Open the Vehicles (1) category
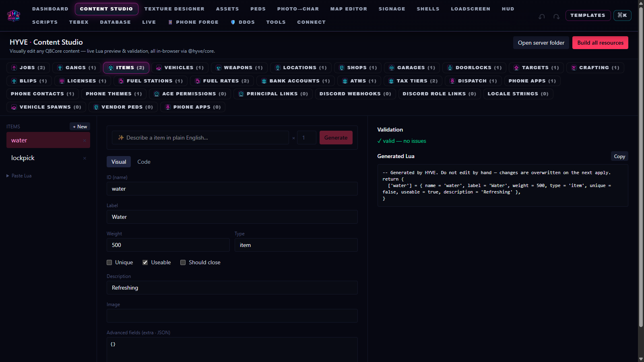Screen dimensions: 644x362 tap(180, 68)
